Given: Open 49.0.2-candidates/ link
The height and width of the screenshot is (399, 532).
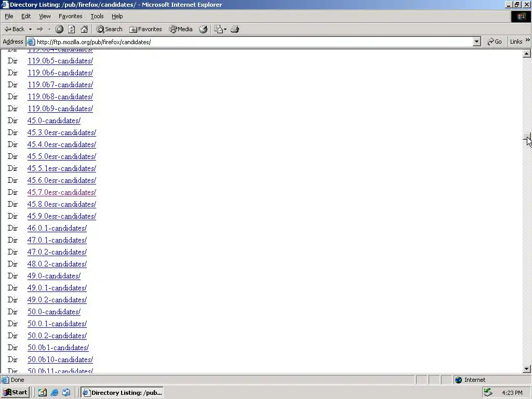Looking at the screenshot, I should pyautogui.click(x=57, y=300).
